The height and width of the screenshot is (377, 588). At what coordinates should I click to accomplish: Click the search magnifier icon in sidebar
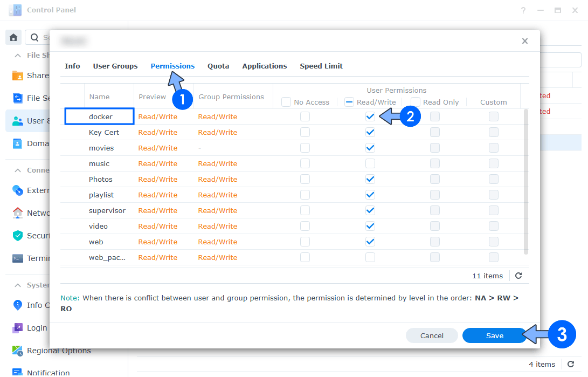34,38
